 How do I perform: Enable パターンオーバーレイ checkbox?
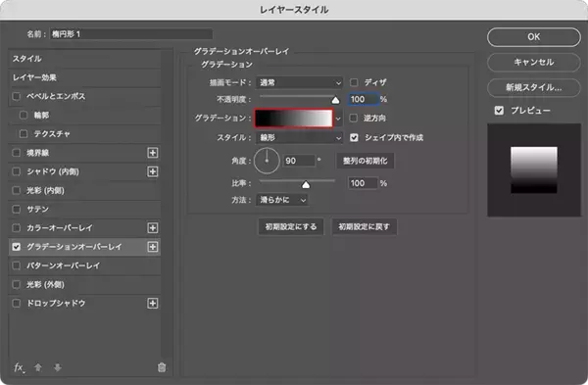click(x=16, y=265)
